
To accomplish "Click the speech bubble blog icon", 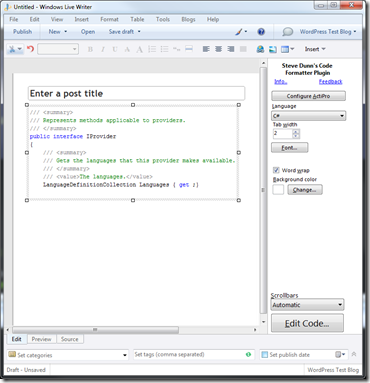I will pos(287,32).
